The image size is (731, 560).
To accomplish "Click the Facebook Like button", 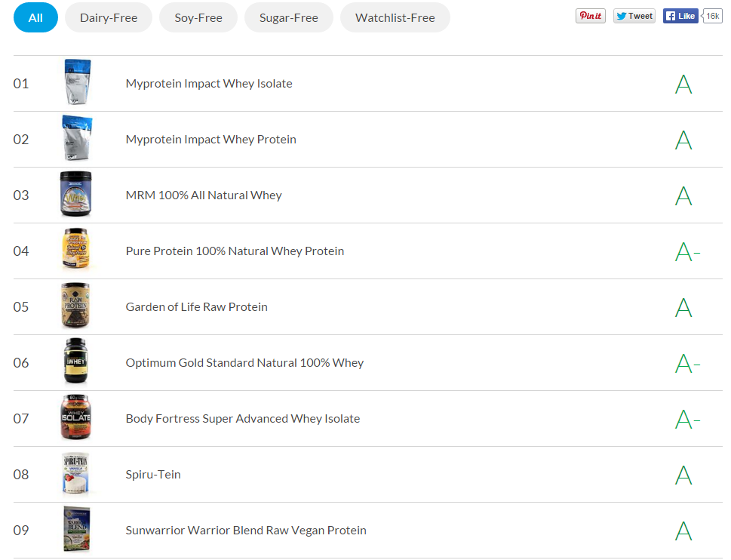I will (680, 16).
